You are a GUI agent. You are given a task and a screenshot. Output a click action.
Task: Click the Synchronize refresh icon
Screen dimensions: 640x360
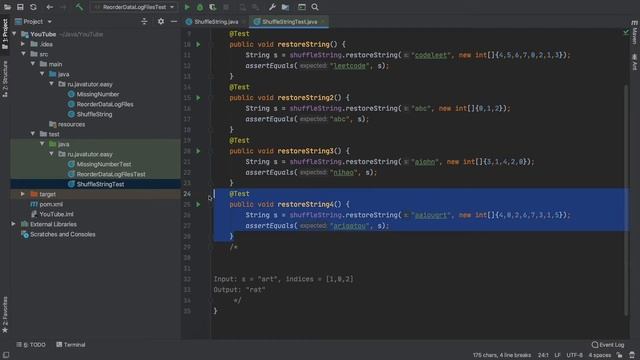point(33,7)
